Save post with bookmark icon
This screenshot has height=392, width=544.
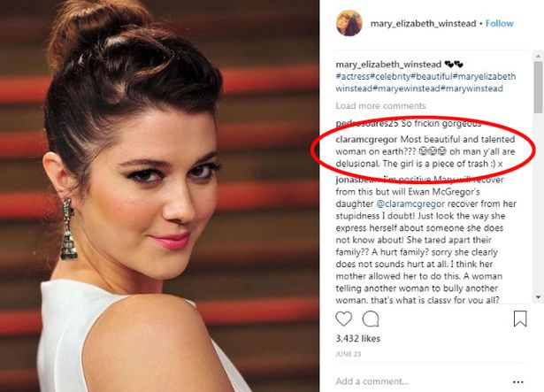[x=520, y=319]
